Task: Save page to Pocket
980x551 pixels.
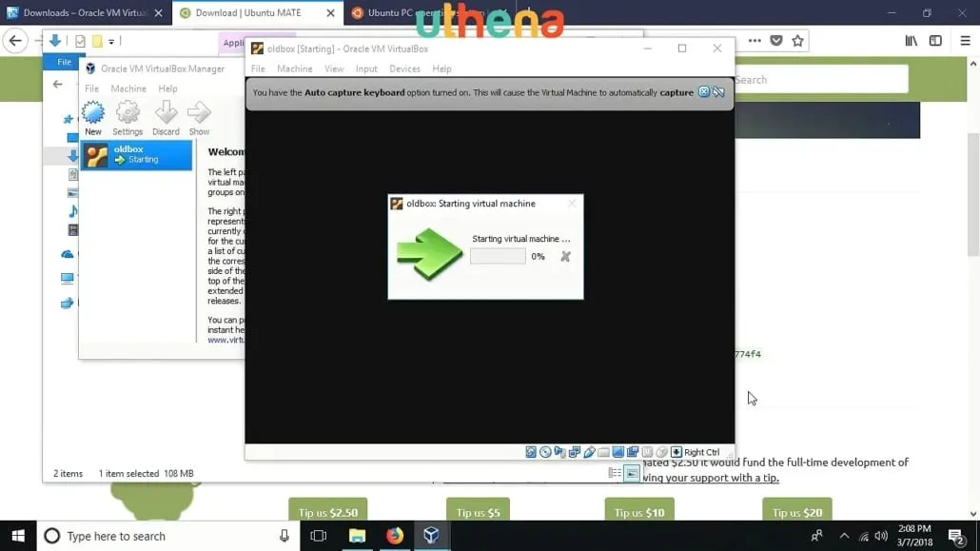Action: (x=776, y=41)
